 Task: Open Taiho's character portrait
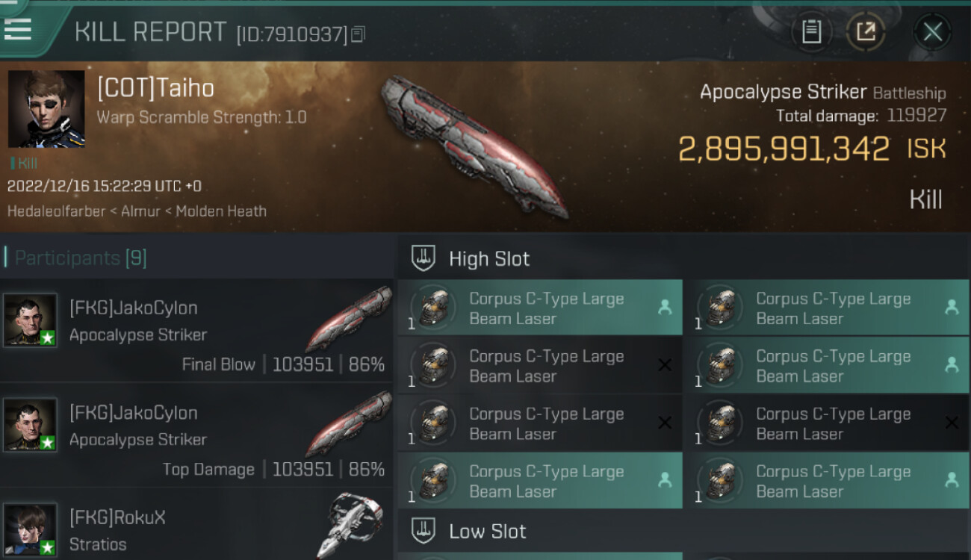pos(46,109)
